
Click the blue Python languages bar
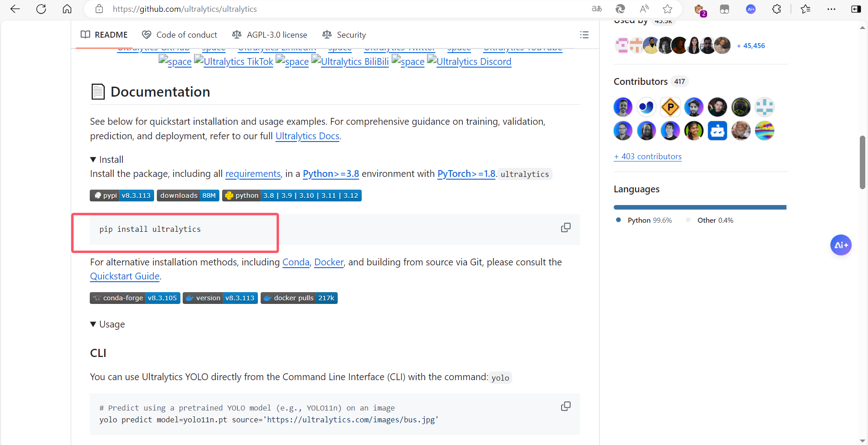699,207
